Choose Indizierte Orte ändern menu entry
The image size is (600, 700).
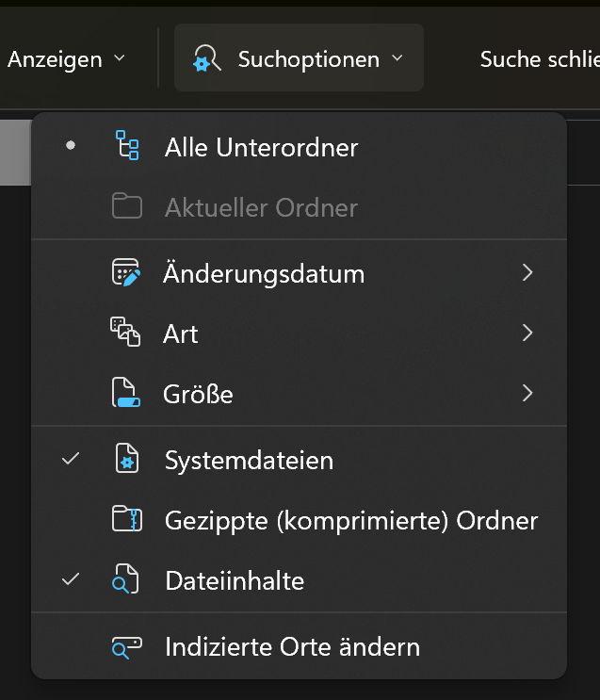(x=292, y=647)
